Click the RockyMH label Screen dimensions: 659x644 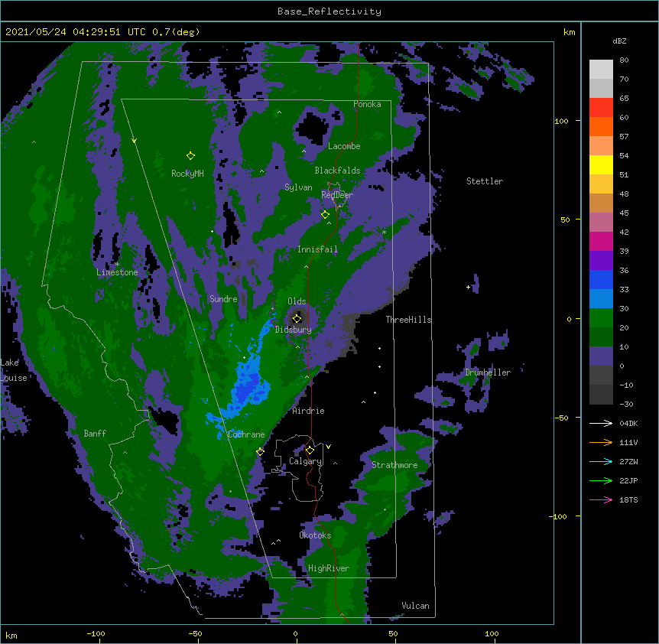click(187, 174)
